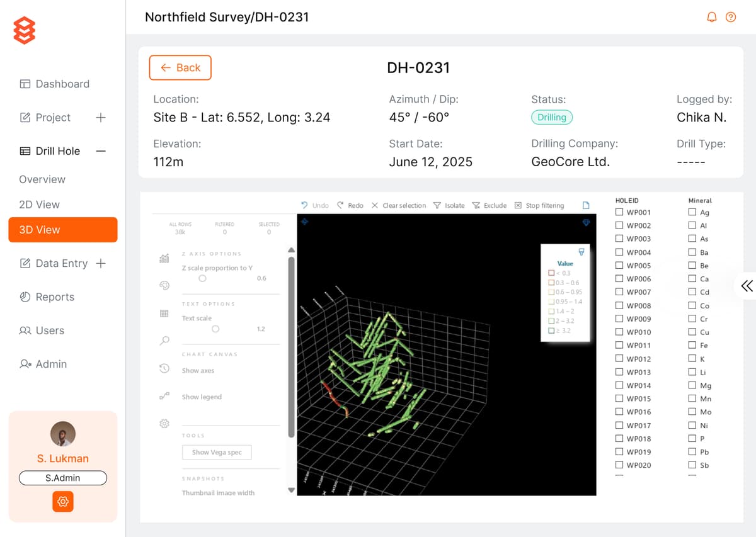The image size is (756, 537).
Task: Open the data table grid icon
Action: pos(164,314)
